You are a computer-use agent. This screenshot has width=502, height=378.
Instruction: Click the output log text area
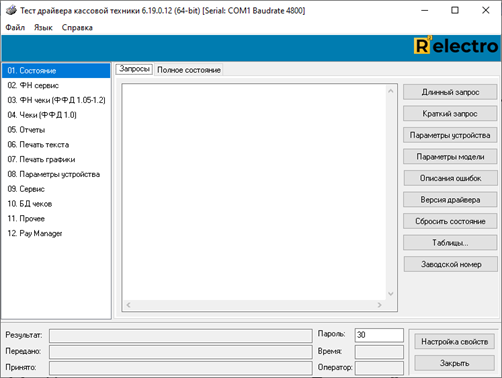[x=254, y=192]
